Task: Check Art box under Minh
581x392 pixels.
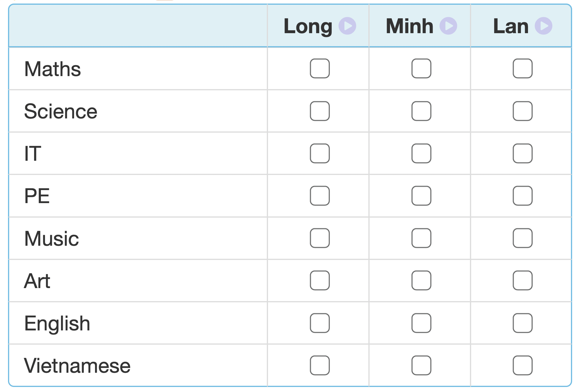Action: tap(421, 280)
